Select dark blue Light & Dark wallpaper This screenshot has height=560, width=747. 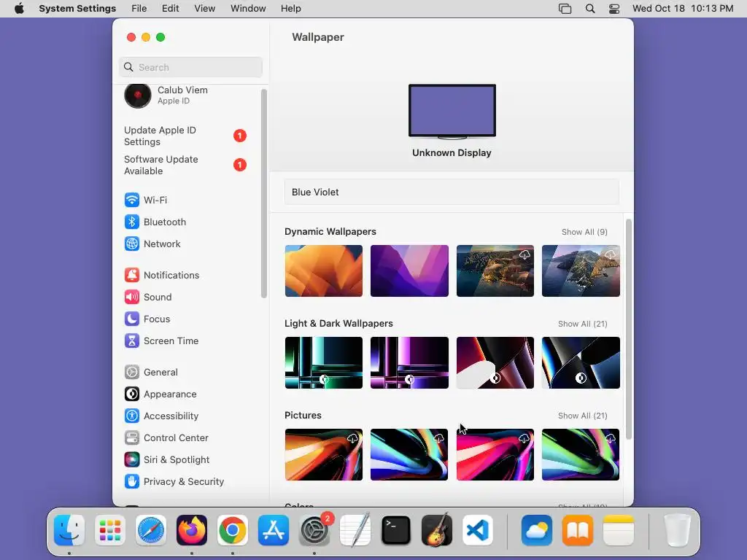581,363
